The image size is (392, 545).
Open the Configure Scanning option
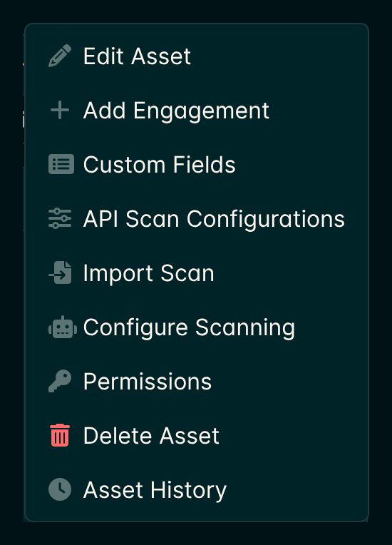189,327
